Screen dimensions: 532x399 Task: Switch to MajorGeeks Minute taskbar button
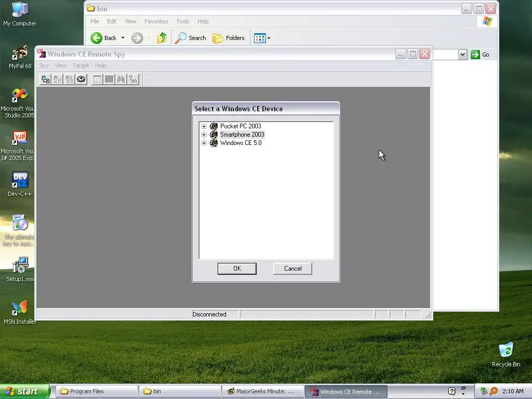click(262, 392)
